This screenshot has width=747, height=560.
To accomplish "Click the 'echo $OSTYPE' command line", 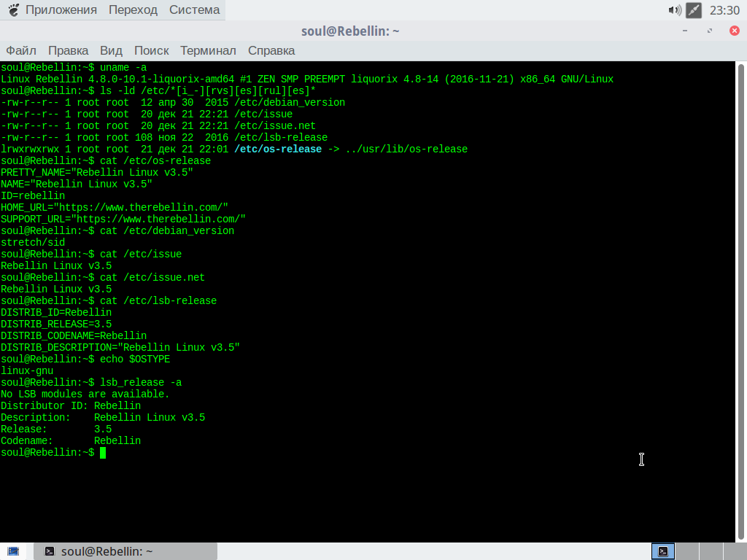I will point(85,359).
